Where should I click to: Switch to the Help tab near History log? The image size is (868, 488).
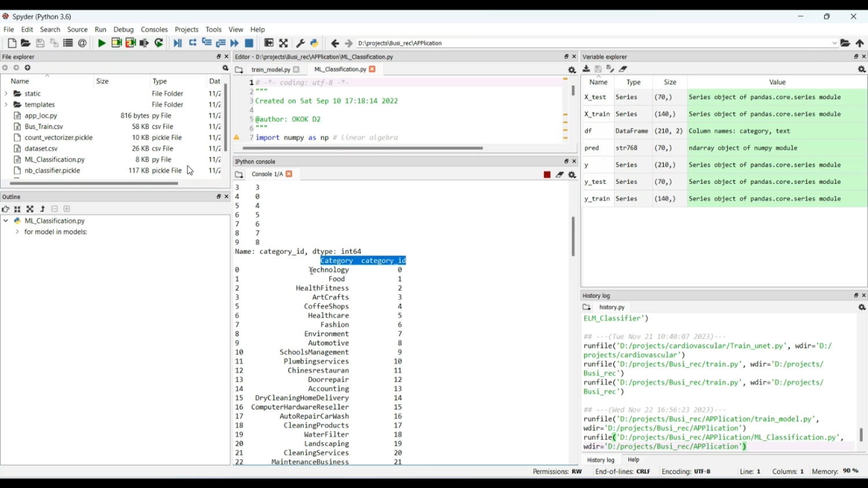pyautogui.click(x=634, y=460)
